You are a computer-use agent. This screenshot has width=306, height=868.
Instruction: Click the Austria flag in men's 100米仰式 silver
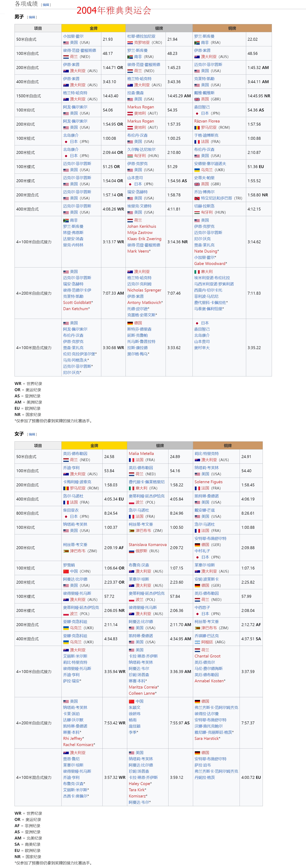tap(130, 114)
